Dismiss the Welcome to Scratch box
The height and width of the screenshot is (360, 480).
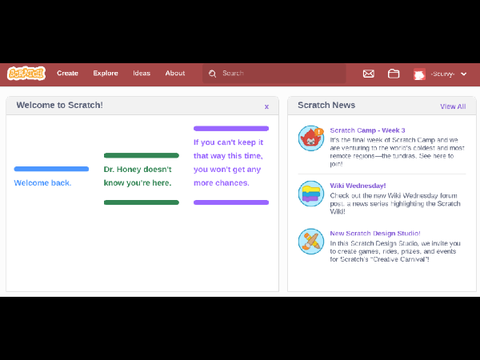(267, 107)
